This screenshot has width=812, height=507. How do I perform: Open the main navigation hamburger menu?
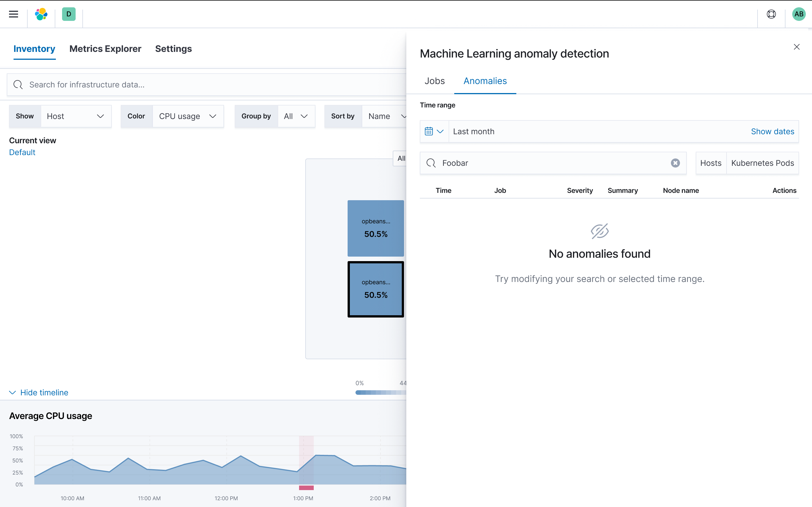[14, 14]
